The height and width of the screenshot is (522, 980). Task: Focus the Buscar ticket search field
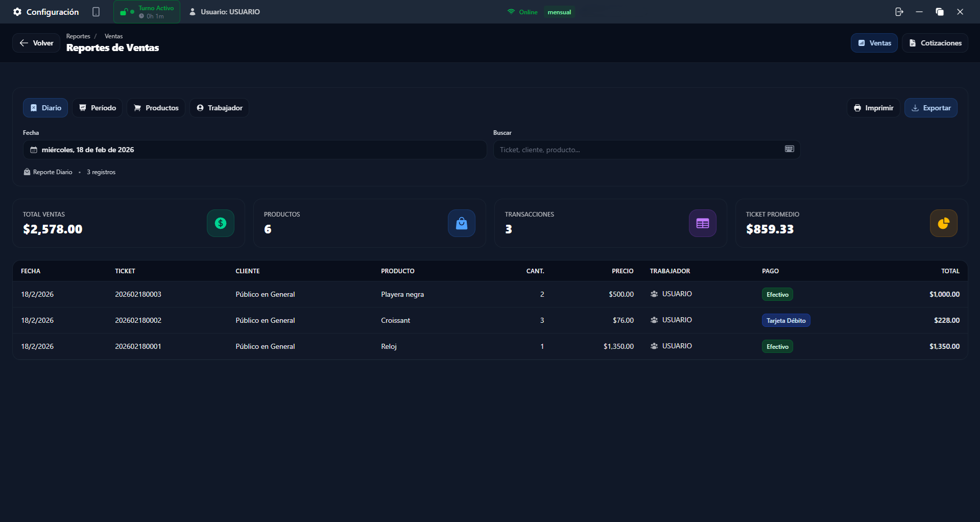638,150
